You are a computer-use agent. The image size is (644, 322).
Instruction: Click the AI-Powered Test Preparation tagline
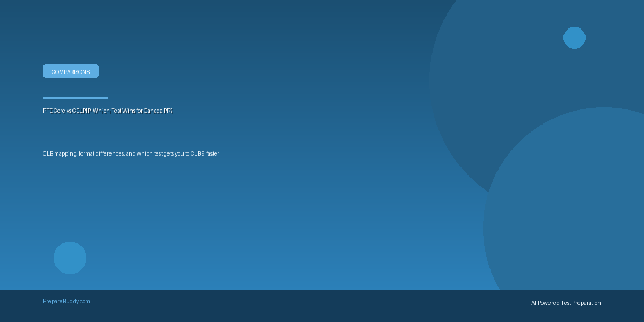click(x=566, y=303)
